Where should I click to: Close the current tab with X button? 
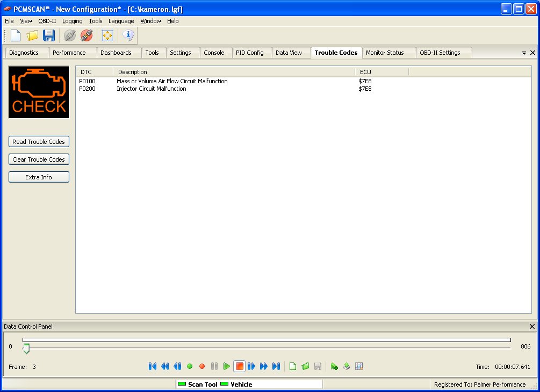(532, 53)
